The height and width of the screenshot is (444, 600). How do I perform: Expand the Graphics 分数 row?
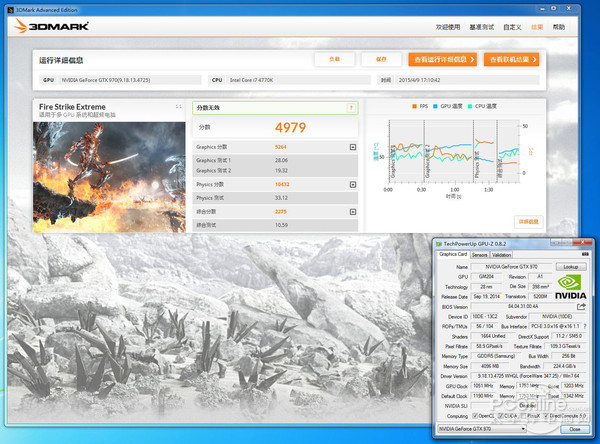point(353,147)
